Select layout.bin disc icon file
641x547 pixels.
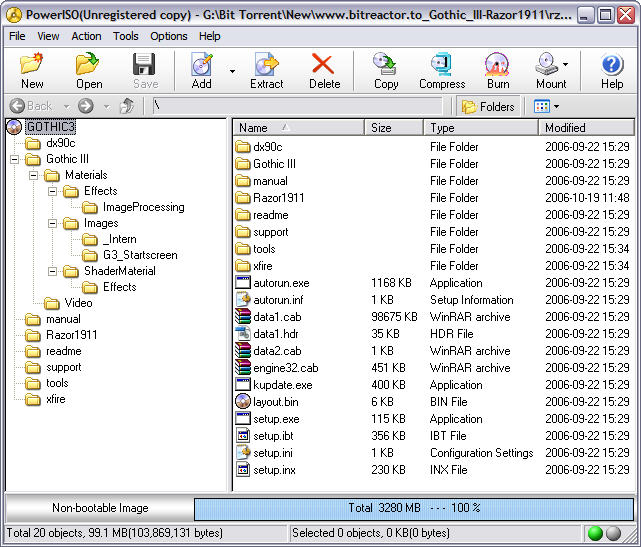pos(243,401)
